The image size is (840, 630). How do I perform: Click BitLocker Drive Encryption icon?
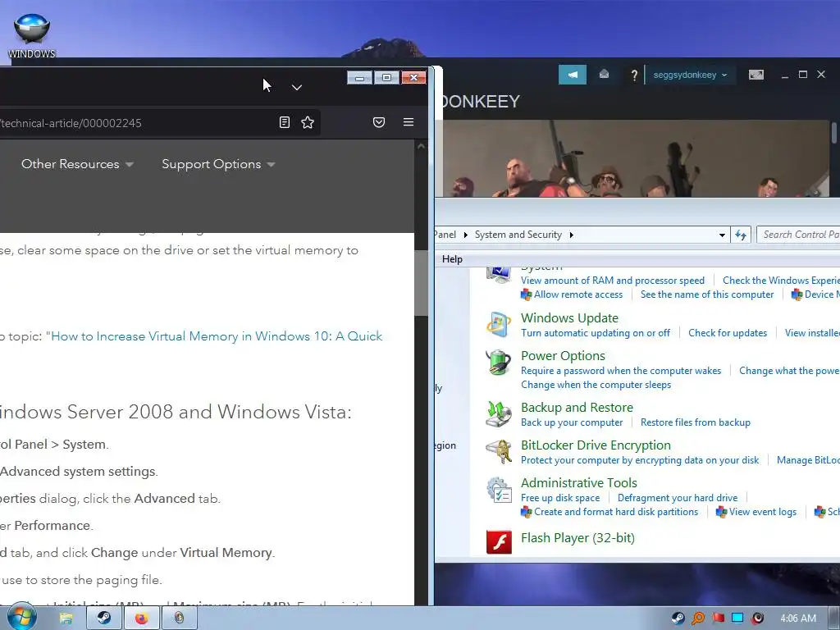[x=498, y=452]
